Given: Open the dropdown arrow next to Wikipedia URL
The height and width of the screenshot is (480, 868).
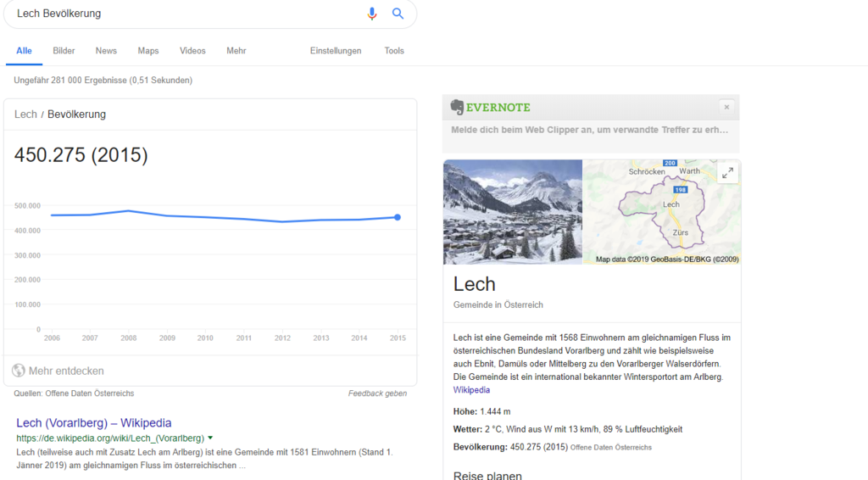Looking at the screenshot, I should click(210, 438).
